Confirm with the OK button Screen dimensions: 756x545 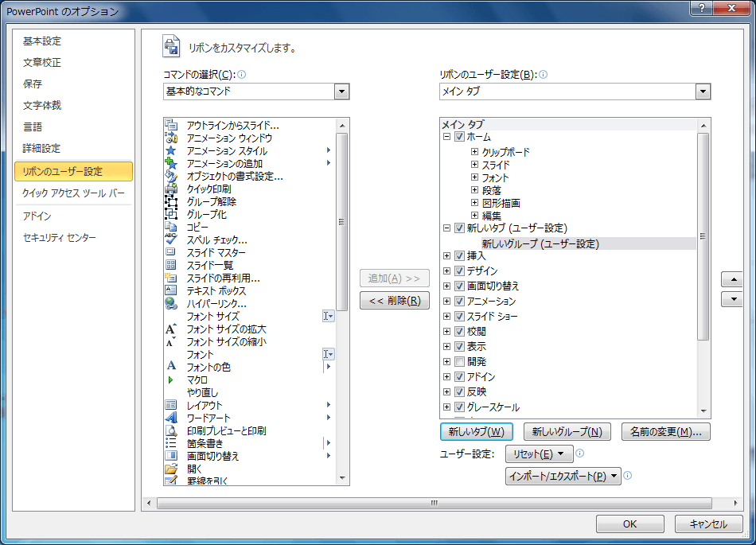(x=629, y=524)
